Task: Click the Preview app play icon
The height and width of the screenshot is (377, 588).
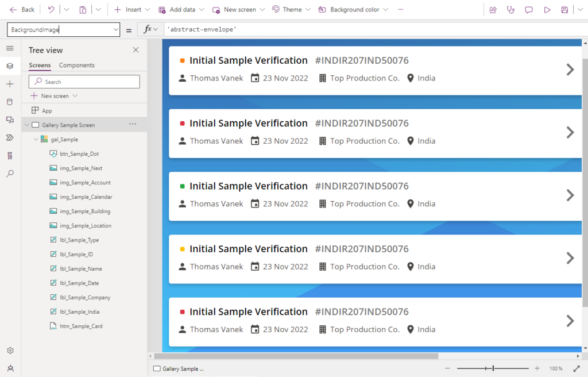Action: pyautogui.click(x=547, y=10)
